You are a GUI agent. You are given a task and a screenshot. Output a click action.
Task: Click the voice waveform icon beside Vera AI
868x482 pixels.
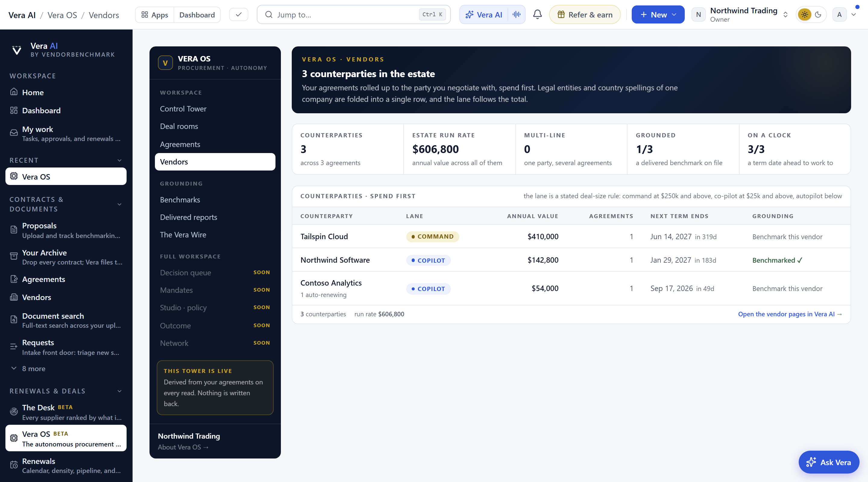click(517, 14)
